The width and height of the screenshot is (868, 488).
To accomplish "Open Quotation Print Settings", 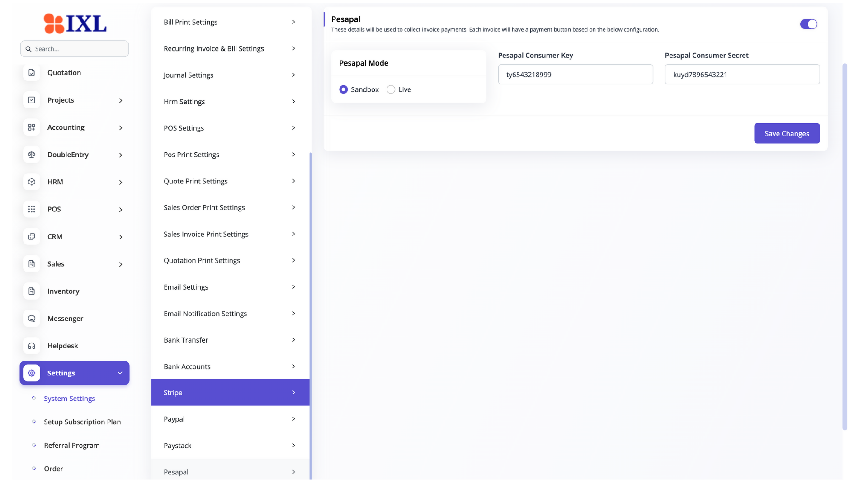I will click(230, 260).
